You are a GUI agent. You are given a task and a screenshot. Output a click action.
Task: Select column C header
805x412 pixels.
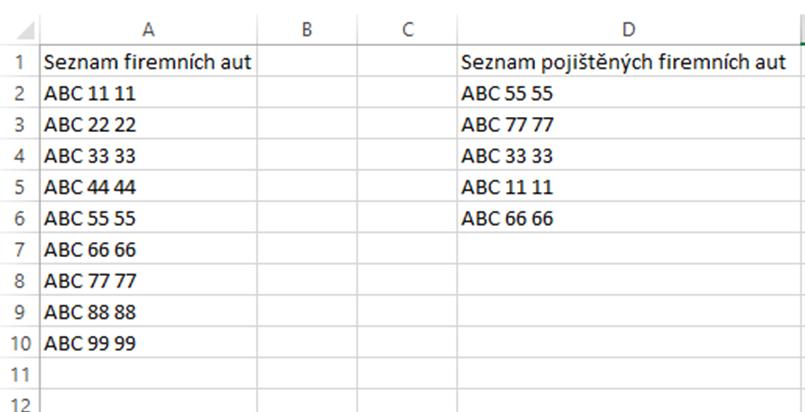[x=407, y=30]
